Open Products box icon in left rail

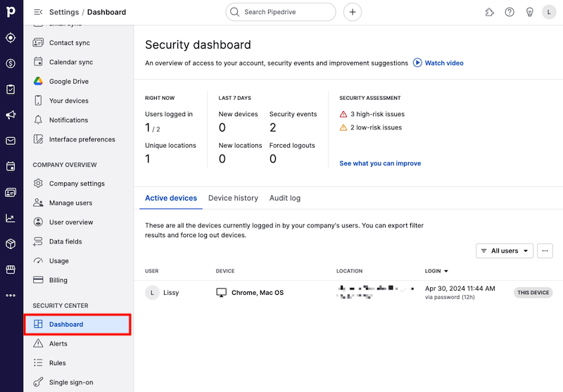tap(11, 244)
